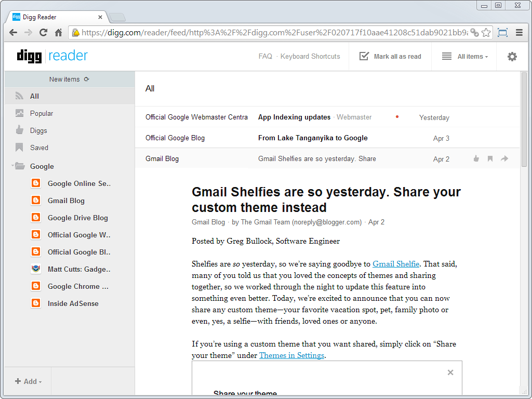Image resolution: width=532 pixels, height=399 pixels.
Task: Open a new browser tab
Action: tap(118, 17)
